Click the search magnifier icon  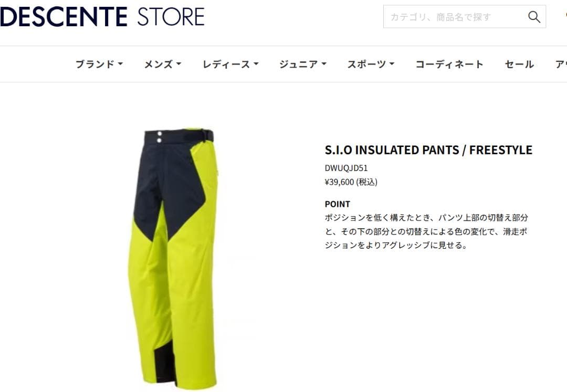534,17
